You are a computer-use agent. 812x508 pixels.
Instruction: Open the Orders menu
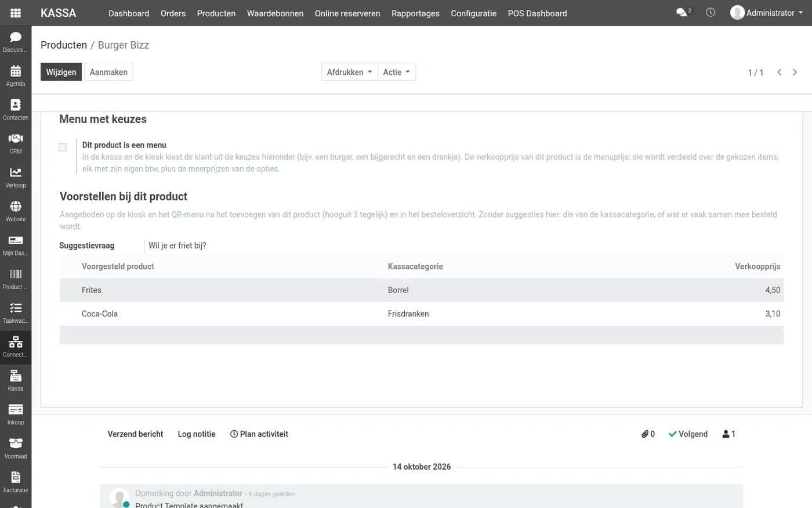[x=173, y=13]
